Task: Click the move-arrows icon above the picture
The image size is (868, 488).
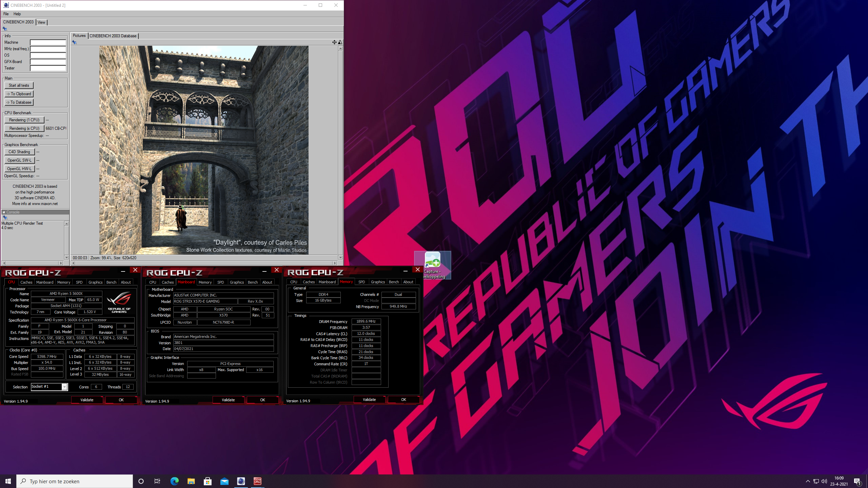Action: click(334, 42)
